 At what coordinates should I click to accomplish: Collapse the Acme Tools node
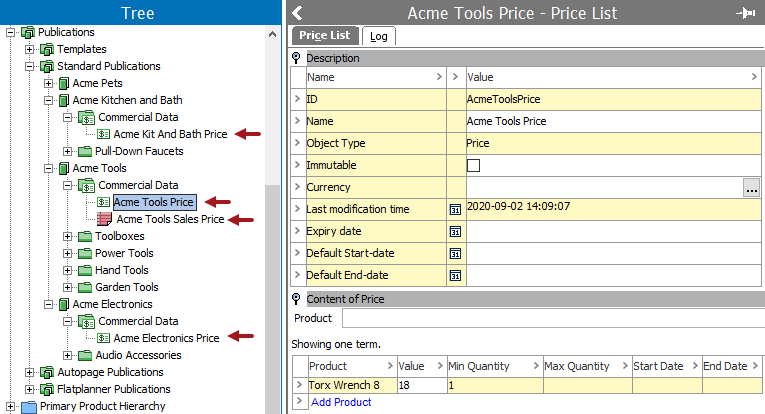48,168
